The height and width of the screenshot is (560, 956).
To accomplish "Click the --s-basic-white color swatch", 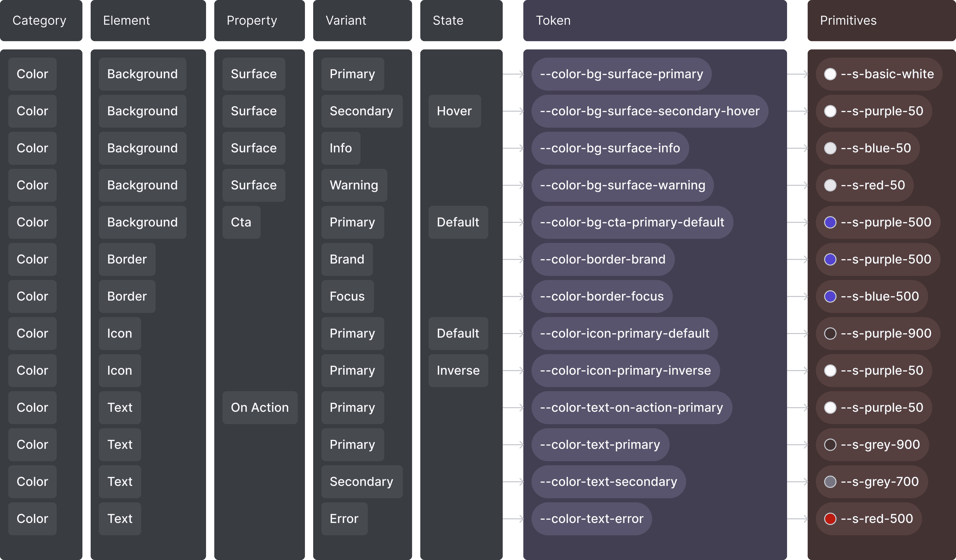I will click(830, 74).
